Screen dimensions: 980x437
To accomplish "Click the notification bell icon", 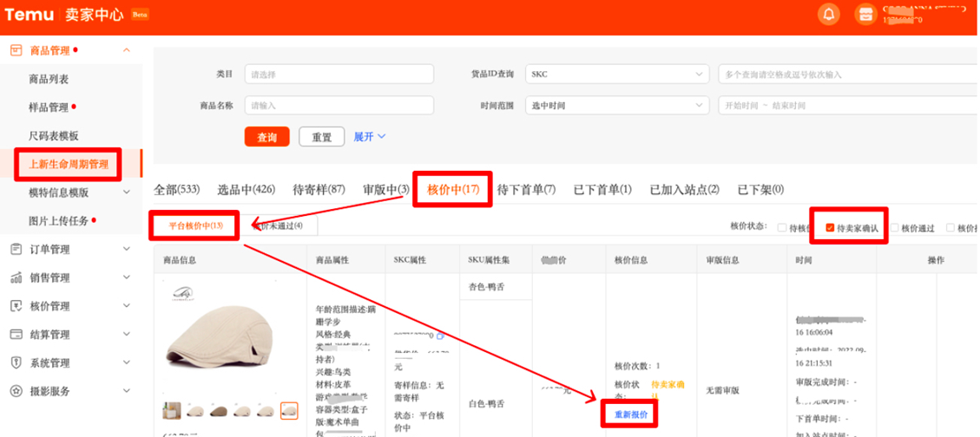I will tap(829, 15).
